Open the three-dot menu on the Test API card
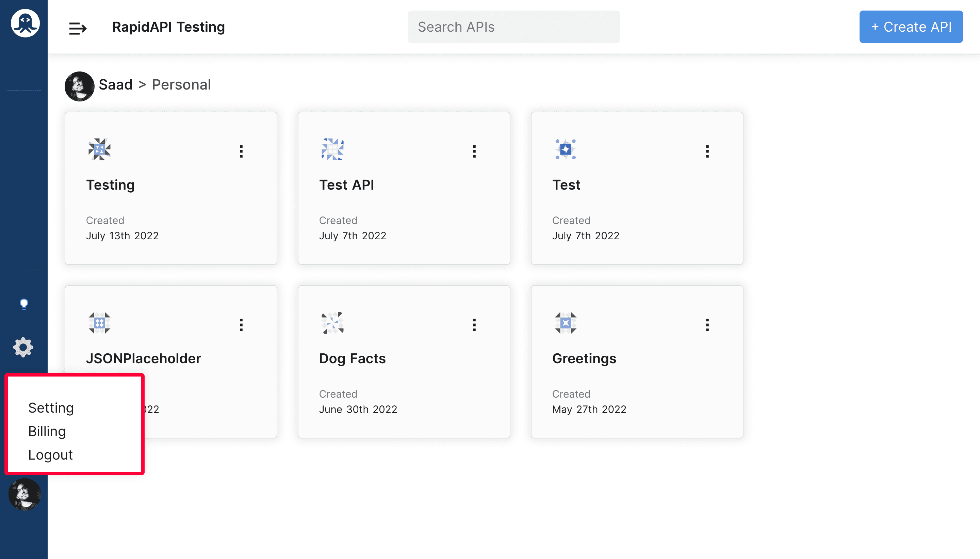This screenshot has width=980, height=559. [474, 151]
